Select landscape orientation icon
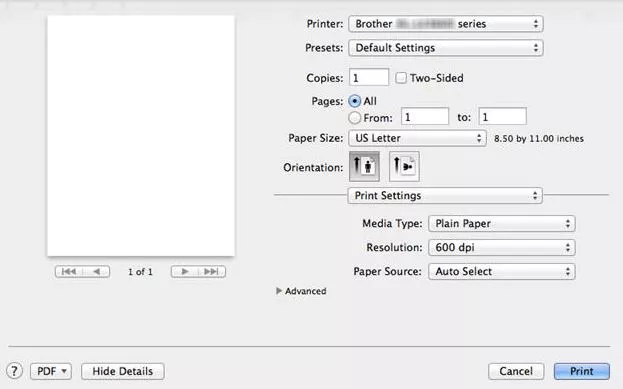Image resolution: width=623 pixels, height=389 pixels. click(x=404, y=166)
